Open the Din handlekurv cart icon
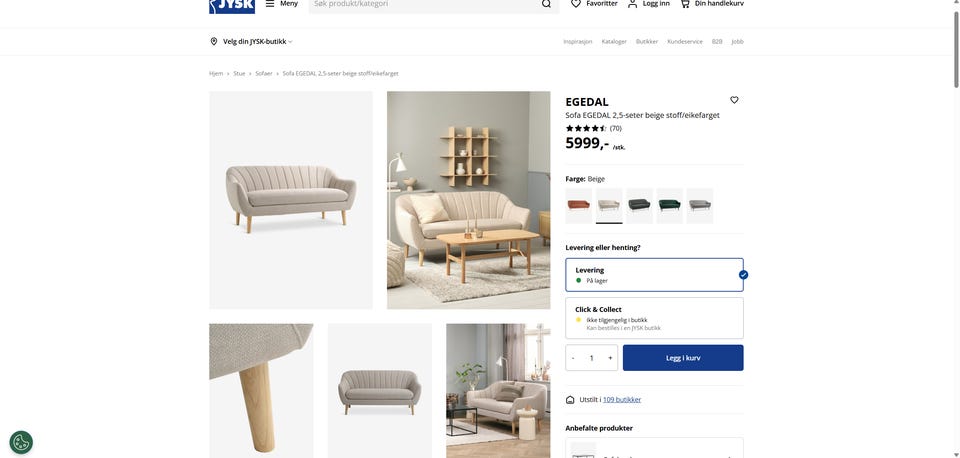960x458 pixels. 684,4
